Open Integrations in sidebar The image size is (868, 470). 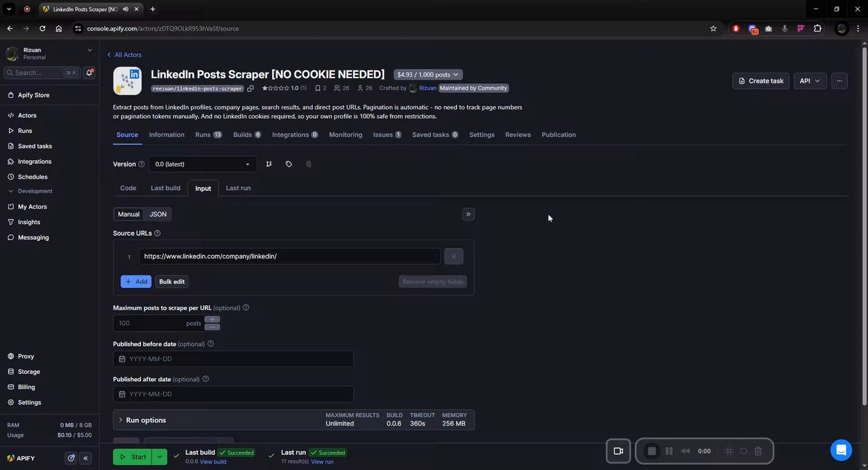[x=35, y=161]
